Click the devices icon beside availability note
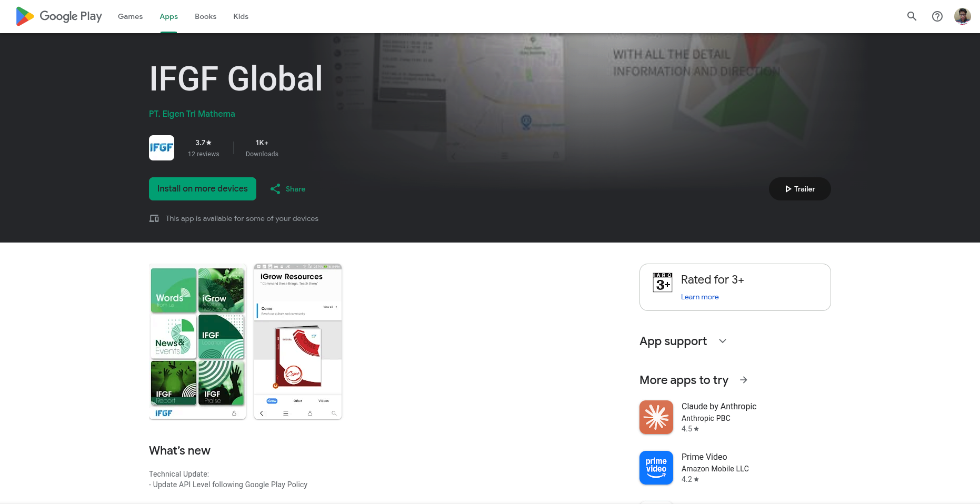980x504 pixels. coord(154,218)
